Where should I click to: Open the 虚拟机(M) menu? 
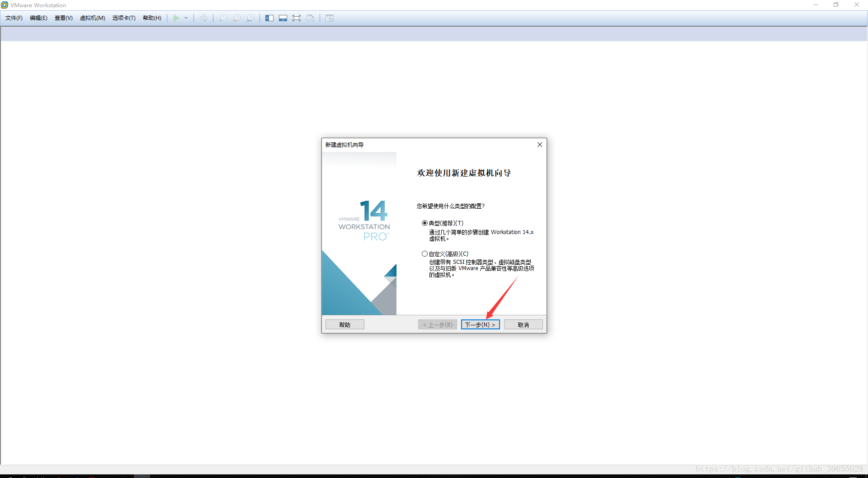click(93, 18)
